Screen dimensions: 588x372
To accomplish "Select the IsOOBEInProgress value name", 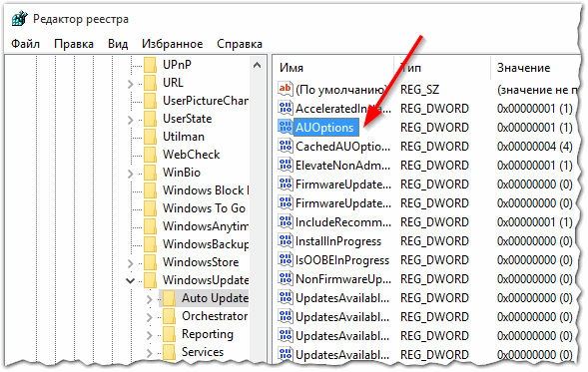I will (x=342, y=260).
